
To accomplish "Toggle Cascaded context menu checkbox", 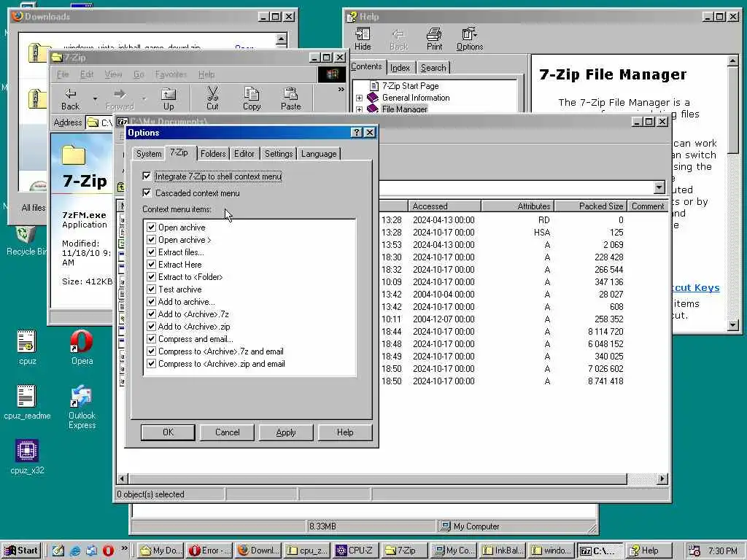I will (x=147, y=192).
